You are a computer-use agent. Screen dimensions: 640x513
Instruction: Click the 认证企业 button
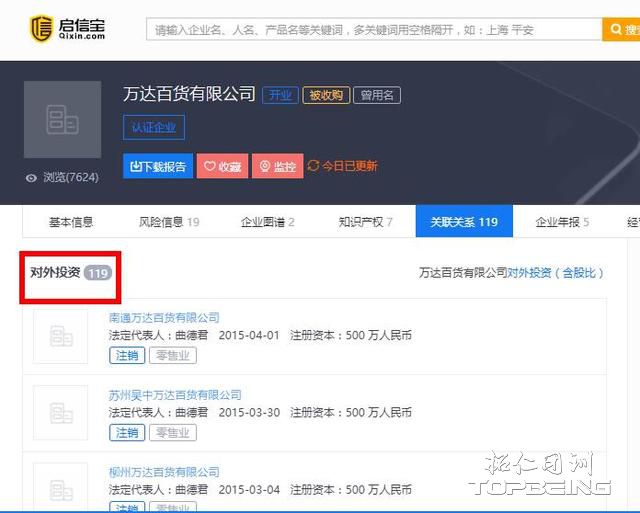154,127
